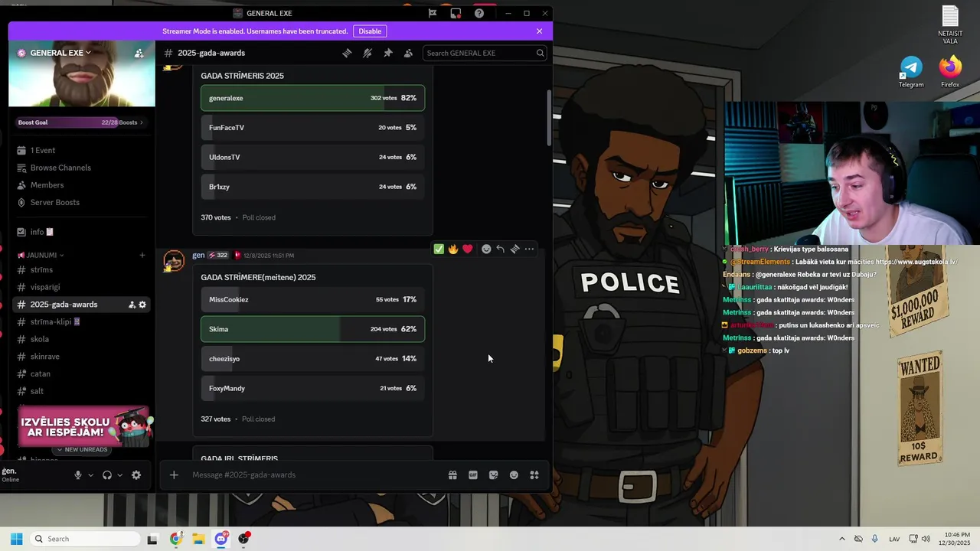React with the fire emoji
Viewport: 980px width, 551px height.
453,249
